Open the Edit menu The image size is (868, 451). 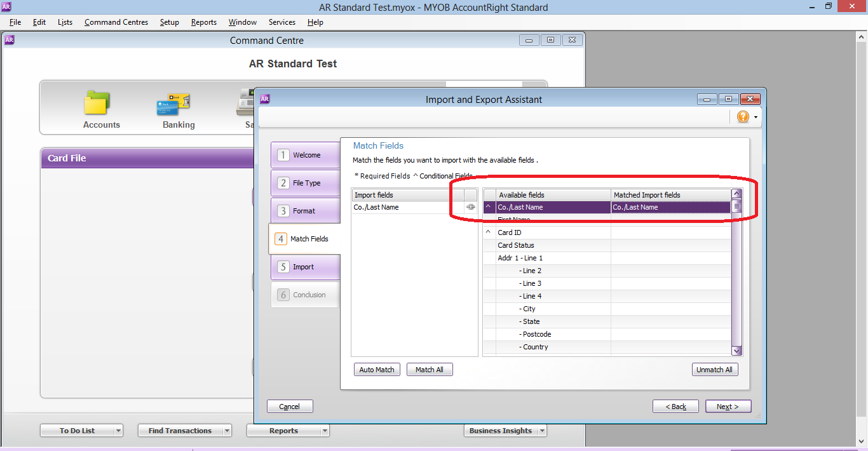click(x=39, y=22)
